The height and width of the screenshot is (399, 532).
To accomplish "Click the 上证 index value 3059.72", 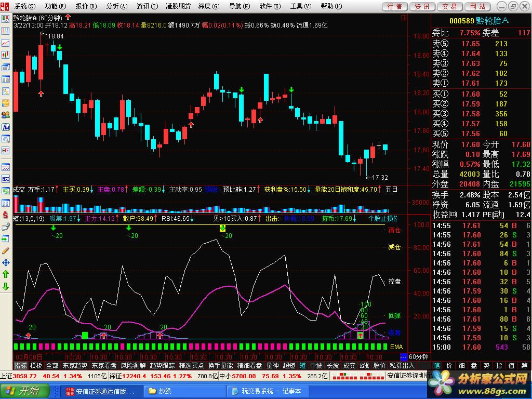I will [25, 376].
